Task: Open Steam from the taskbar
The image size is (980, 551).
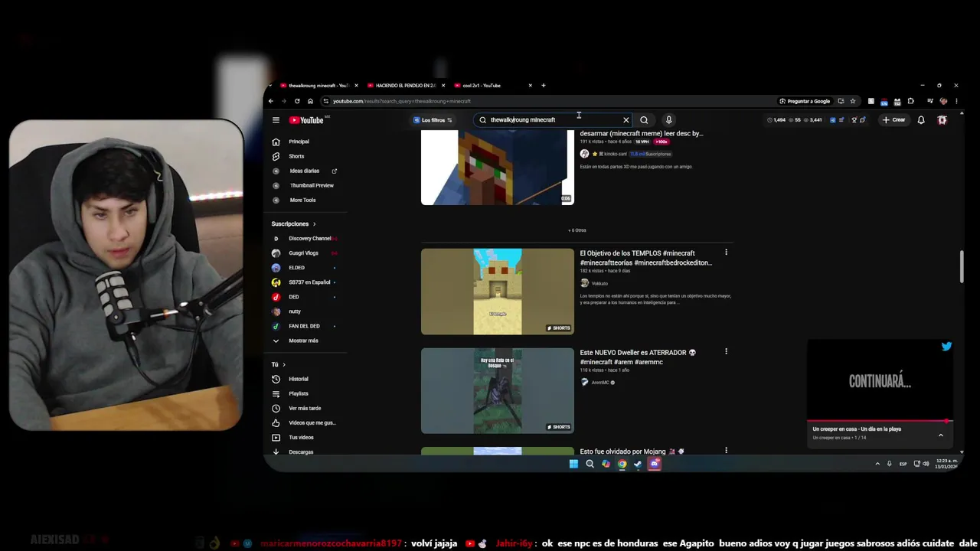Action: pos(638,464)
